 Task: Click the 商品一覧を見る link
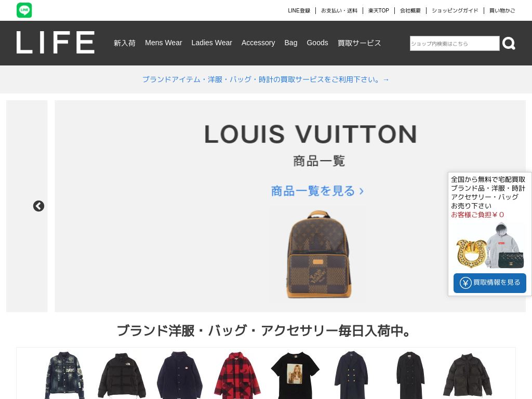coord(317,191)
